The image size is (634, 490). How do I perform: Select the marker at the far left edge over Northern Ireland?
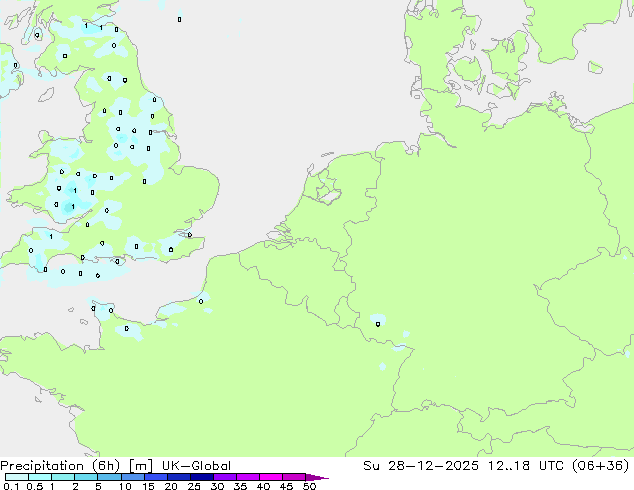pos(15,66)
